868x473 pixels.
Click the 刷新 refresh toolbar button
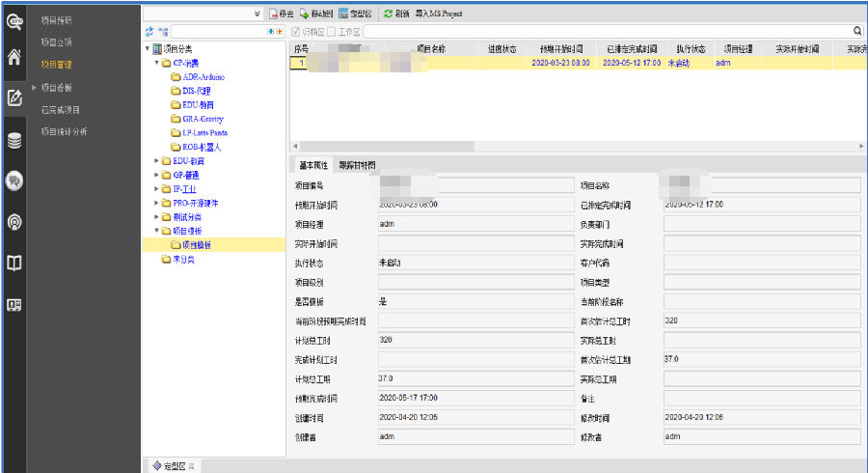(395, 14)
